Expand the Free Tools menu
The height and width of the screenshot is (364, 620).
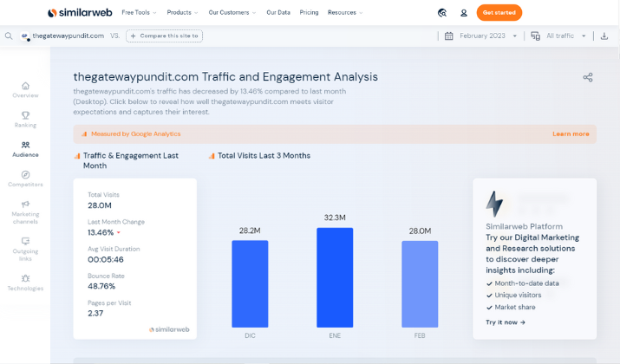[139, 13]
